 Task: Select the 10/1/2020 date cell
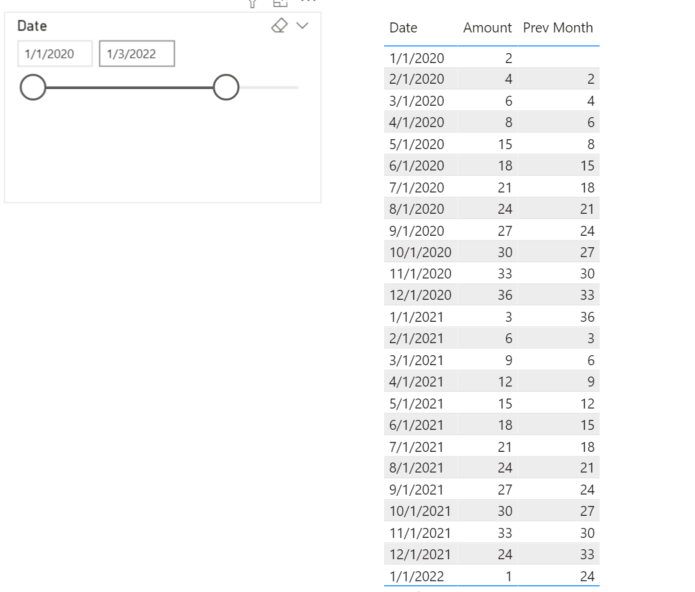click(420, 253)
